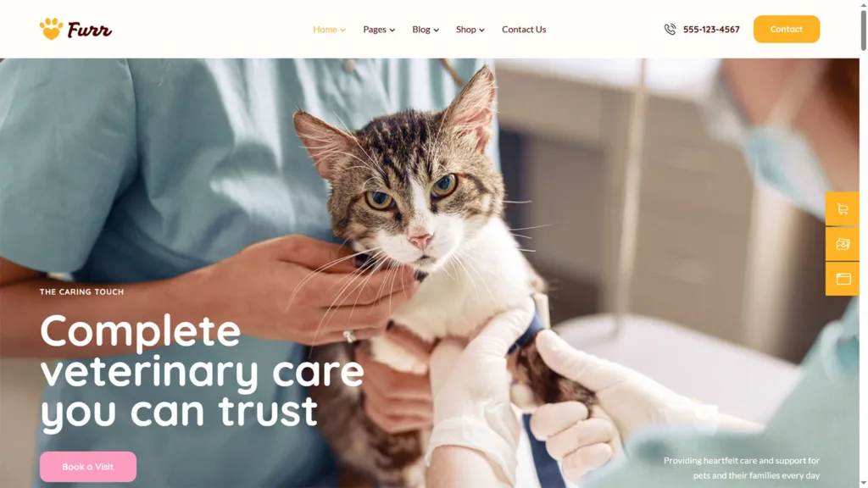Open the Shop navigation item

[x=466, y=30]
